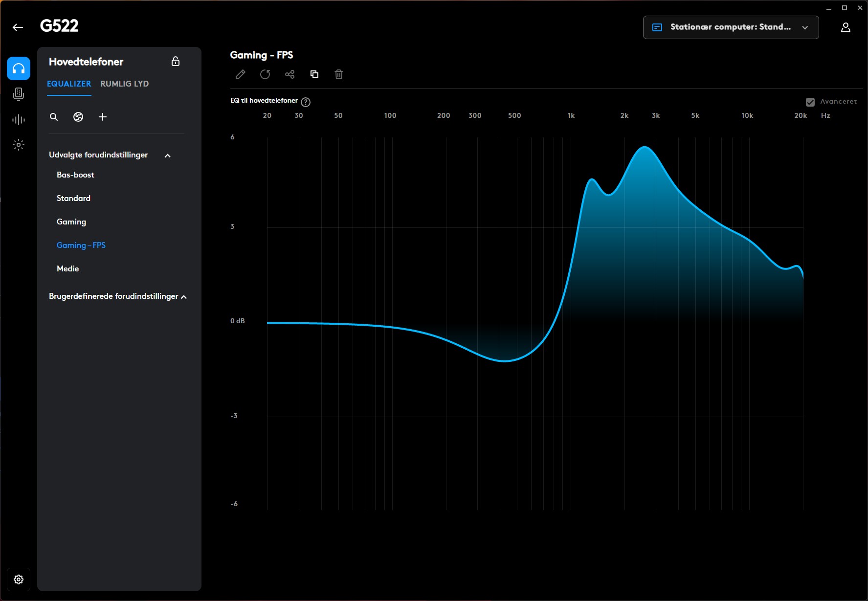Select the Gaming preset
The image size is (868, 601).
click(71, 222)
